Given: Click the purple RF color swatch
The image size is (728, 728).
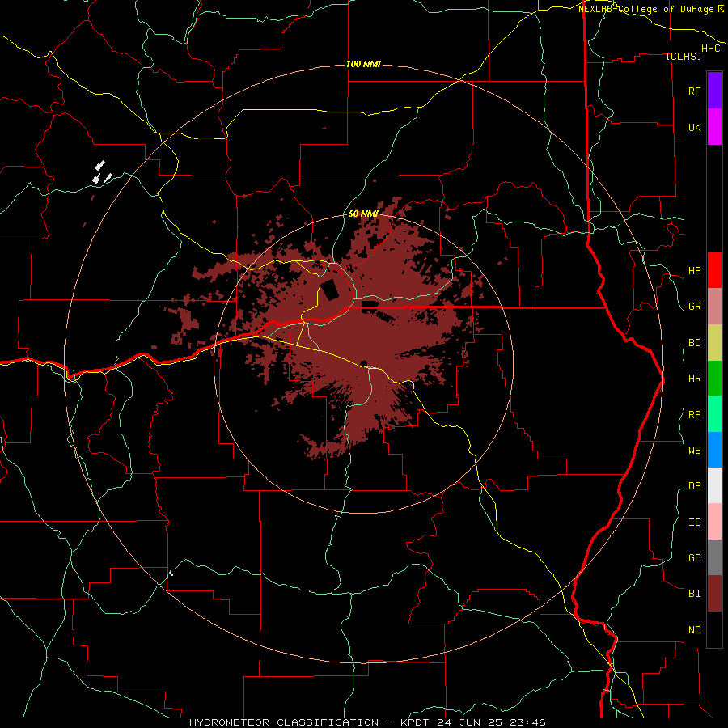Looking at the screenshot, I should tap(714, 90).
